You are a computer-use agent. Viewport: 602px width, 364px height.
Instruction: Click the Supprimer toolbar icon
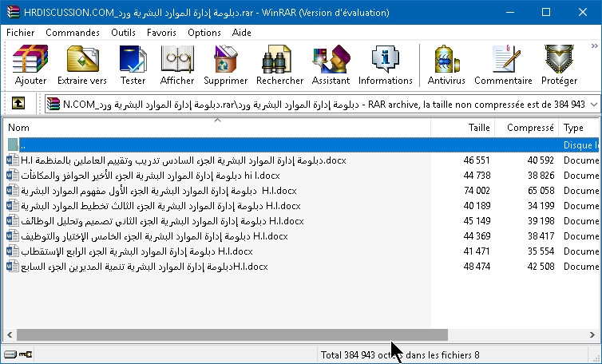click(226, 65)
